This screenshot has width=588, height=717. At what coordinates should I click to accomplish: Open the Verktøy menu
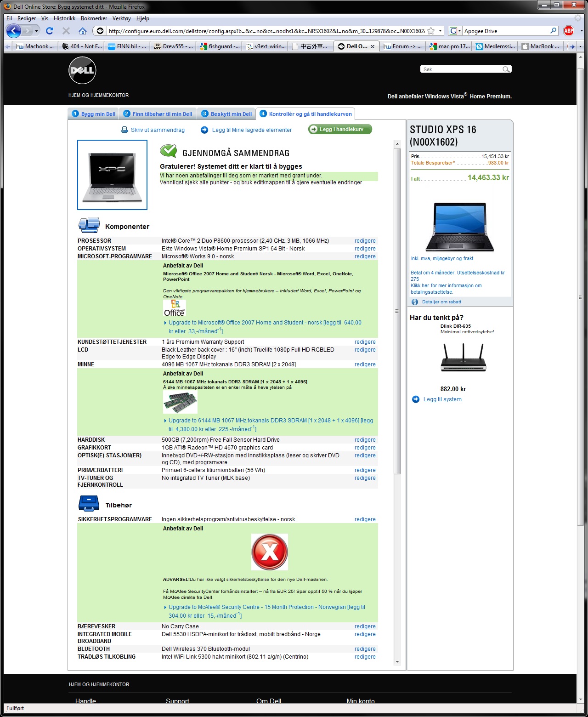point(122,18)
